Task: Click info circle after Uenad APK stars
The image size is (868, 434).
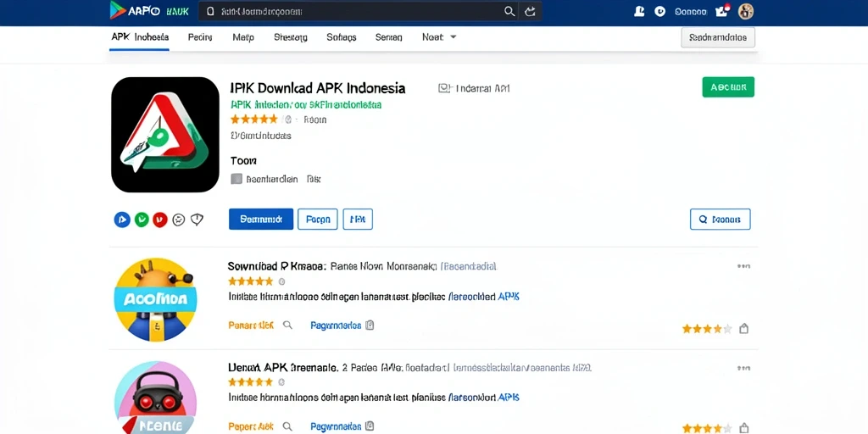Action: (x=281, y=382)
